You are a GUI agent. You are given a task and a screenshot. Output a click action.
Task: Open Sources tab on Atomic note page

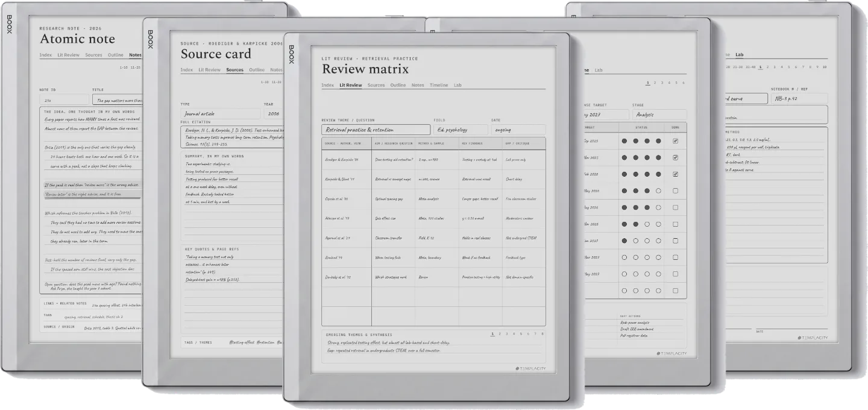(x=93, y=55)
